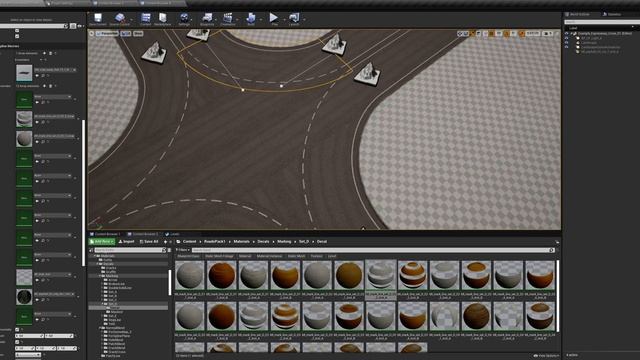Open the Marketplace toolbar icon
This screenshot has width=640, height=360.
[x=162, y=19]
